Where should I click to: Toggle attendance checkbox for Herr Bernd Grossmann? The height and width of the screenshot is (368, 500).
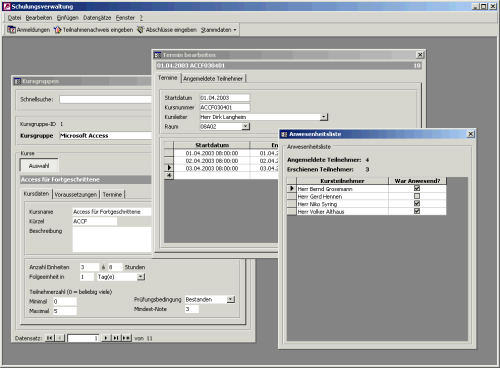[417, 189]
